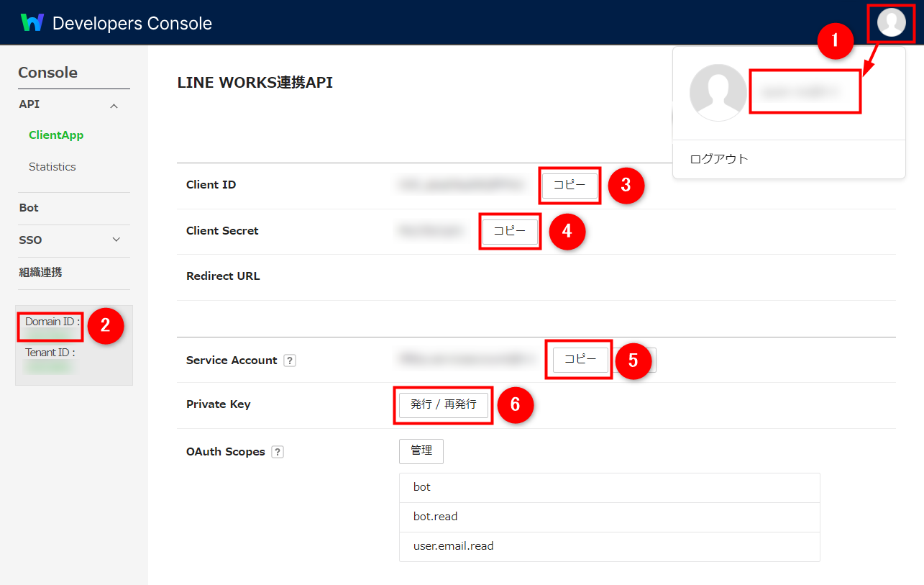Click the LINE WORKS連携API heading
Screen dimensions: 924x585
click(x=255, y=83)
